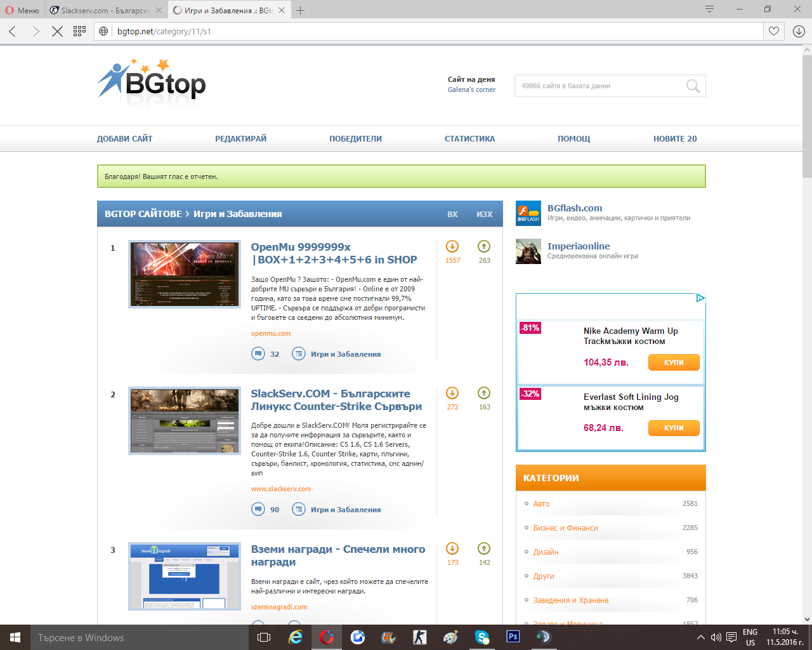Open the OpenMu 9999999x title link
Viewport: 812px width, 650px height.
(334, 253)
